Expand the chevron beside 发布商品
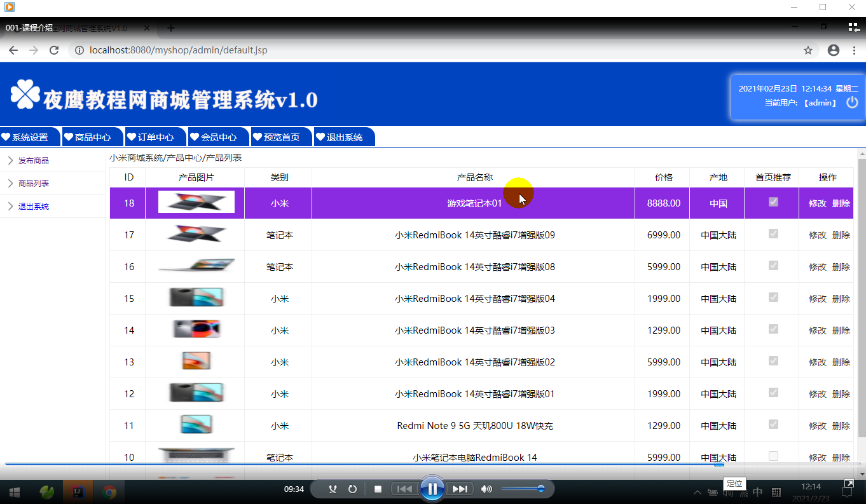The image size is (866, 504). [10, 161]
